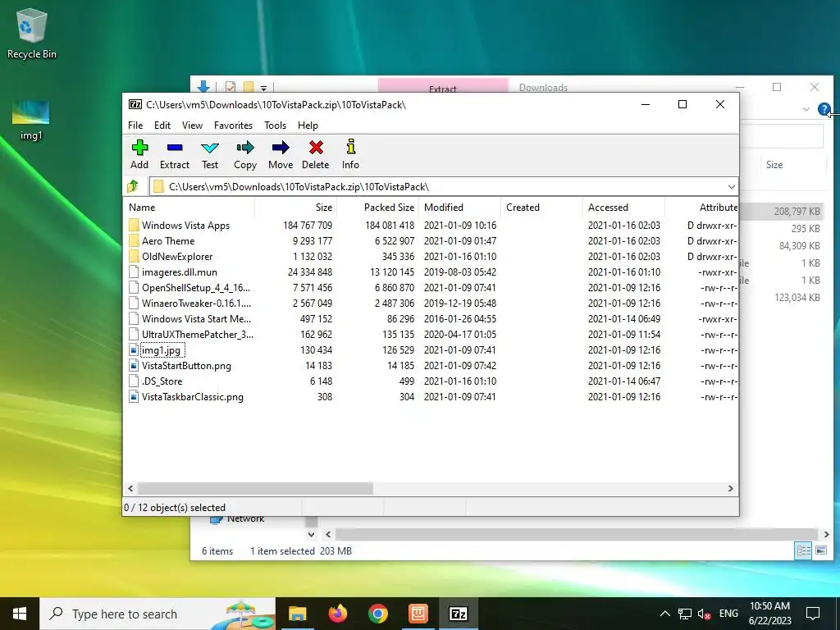This screenshot has height=630, width=840.
Task: Show hidden system tray icons
Action: pos(664,614)
